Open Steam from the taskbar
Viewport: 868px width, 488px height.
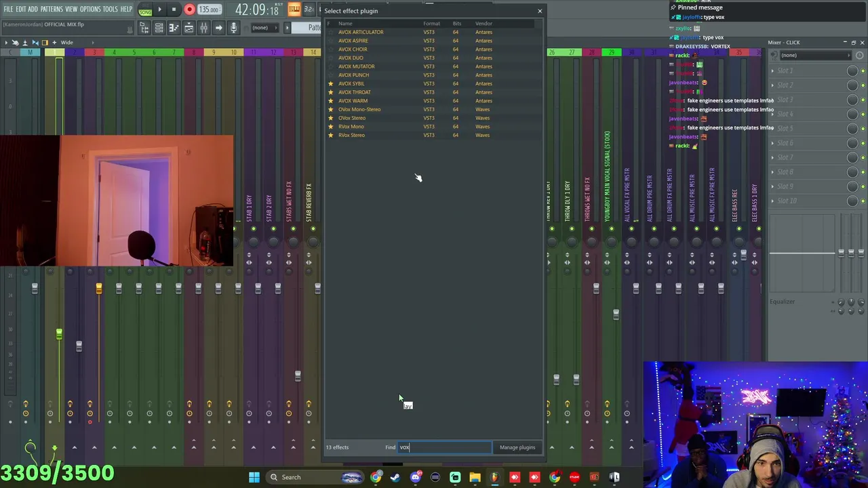click(395, 477)
